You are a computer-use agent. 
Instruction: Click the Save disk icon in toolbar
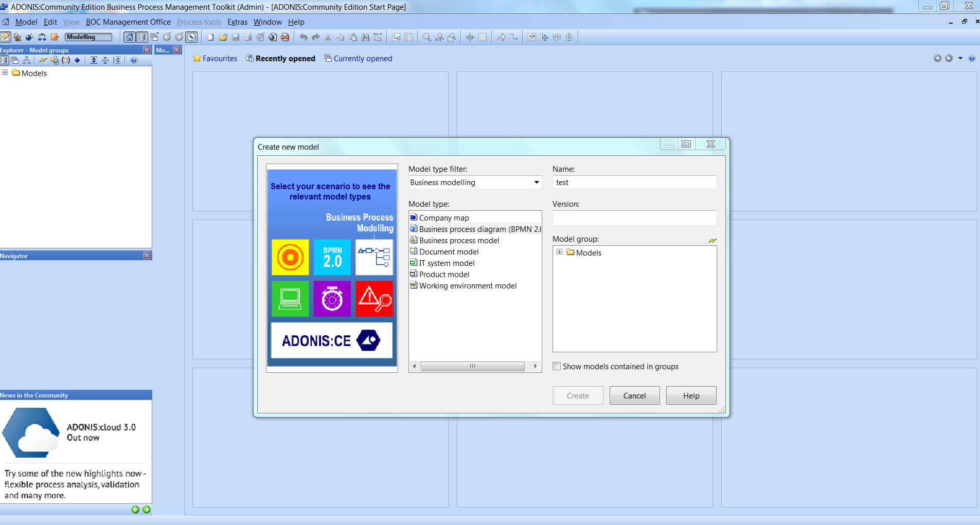pos(236,37)
